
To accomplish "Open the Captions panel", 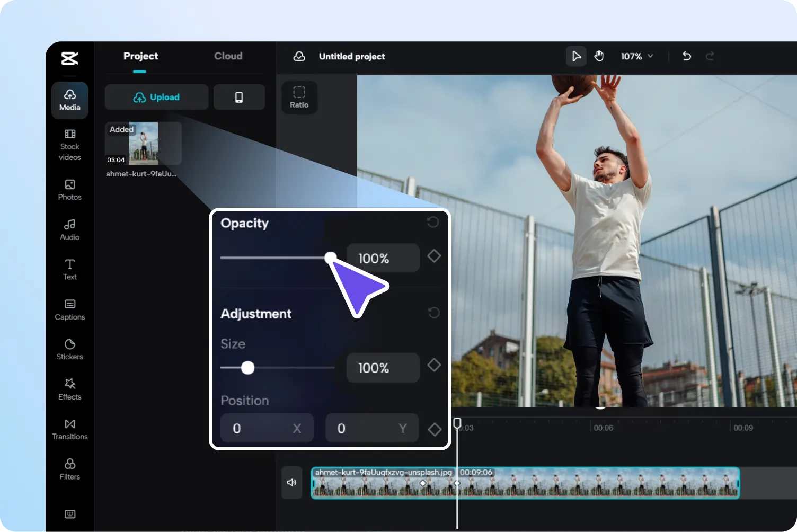I will click(69, 309).
